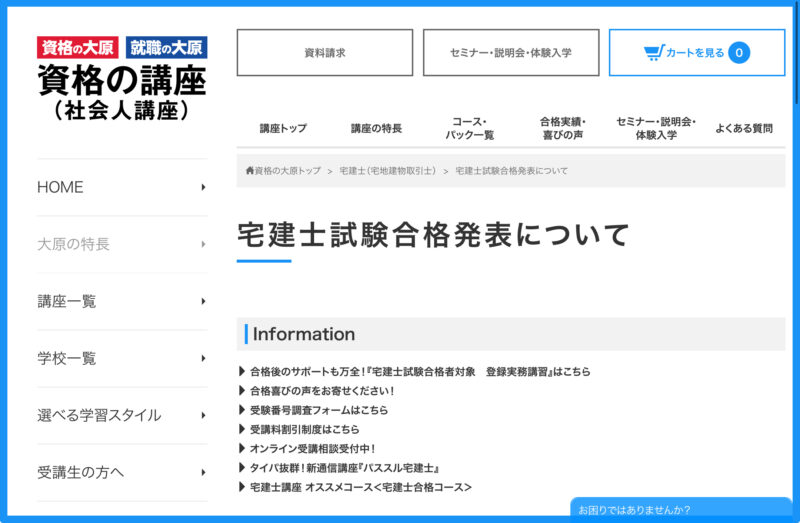800x523 pixels.
Task: Expand 講座一覧 in the sidebar
Action: [x=203, y=301]
